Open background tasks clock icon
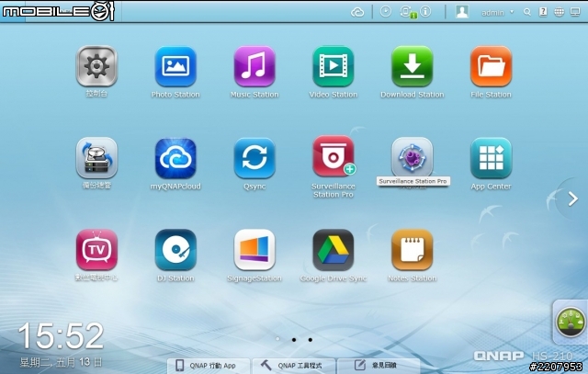This screenshot has width=588, height=374. tap(386, 12)
